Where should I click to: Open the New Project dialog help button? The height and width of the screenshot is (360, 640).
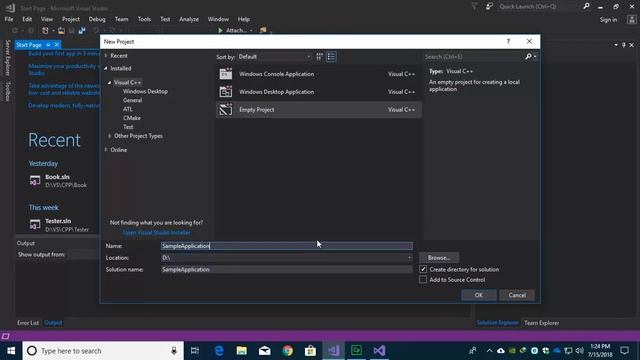[x=508, y=41]
